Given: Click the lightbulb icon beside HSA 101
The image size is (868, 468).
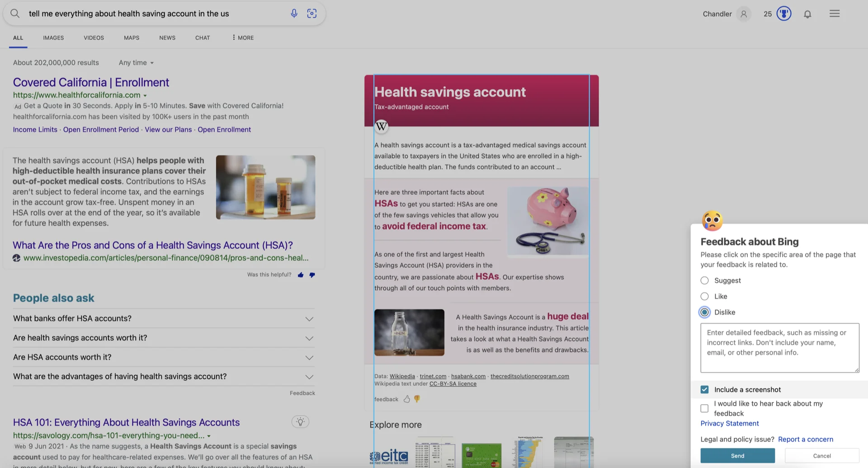Looking at the screenshot, I should [300, 422].
